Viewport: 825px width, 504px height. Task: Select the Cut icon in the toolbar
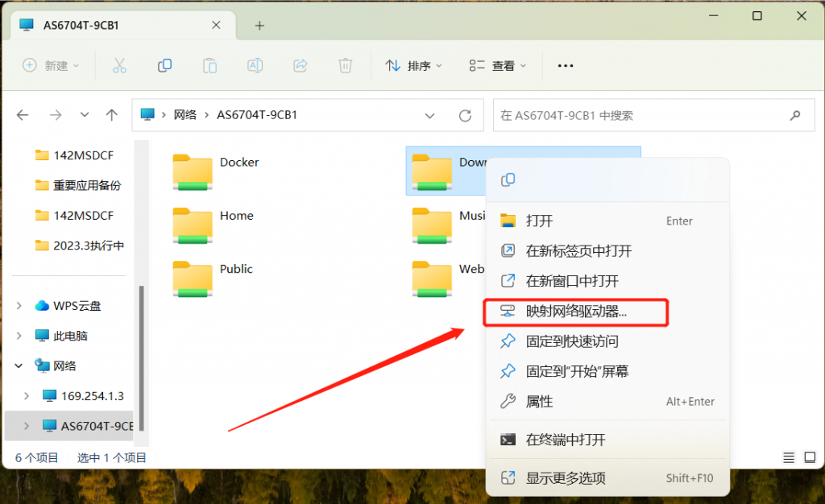[x=119, y=66]
